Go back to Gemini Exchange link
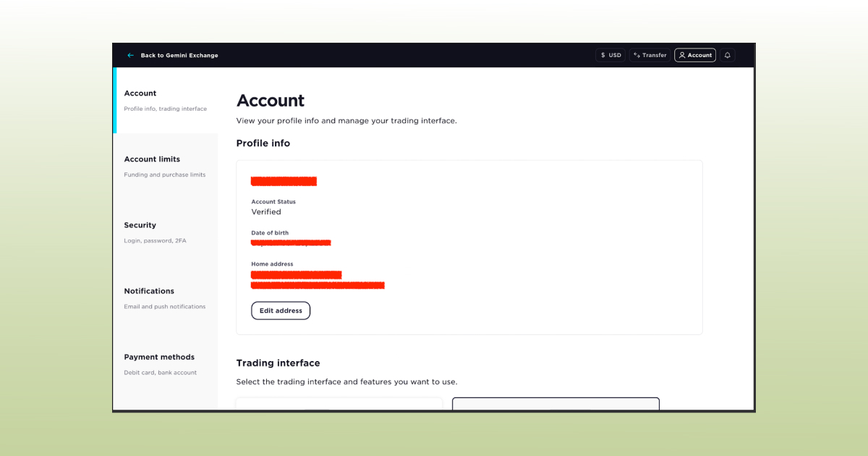This screenshot has width=868, height=456. [x=179, y=56]
